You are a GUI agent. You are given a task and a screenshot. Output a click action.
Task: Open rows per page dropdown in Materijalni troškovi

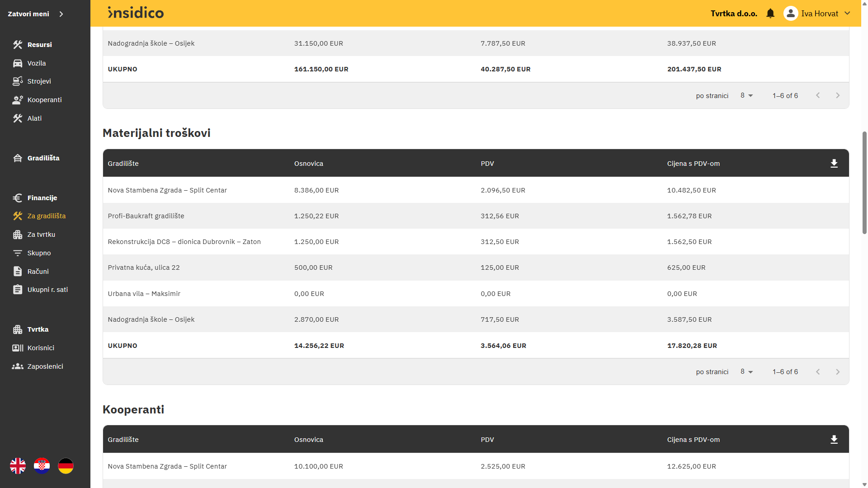click(x=746, y=372)
